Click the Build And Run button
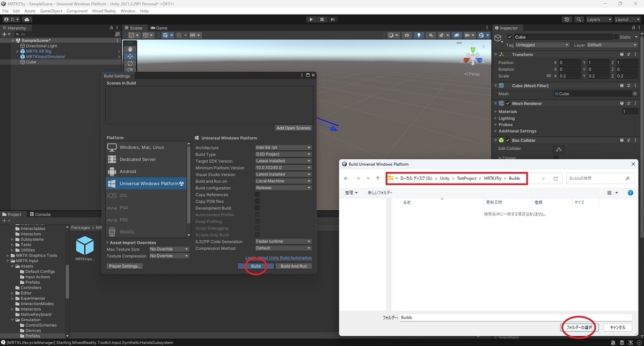644x346 pixels. click(294, 266)
